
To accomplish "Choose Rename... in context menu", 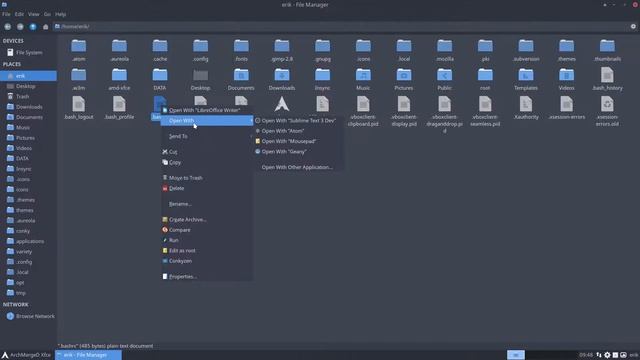I will coord(207,204).
